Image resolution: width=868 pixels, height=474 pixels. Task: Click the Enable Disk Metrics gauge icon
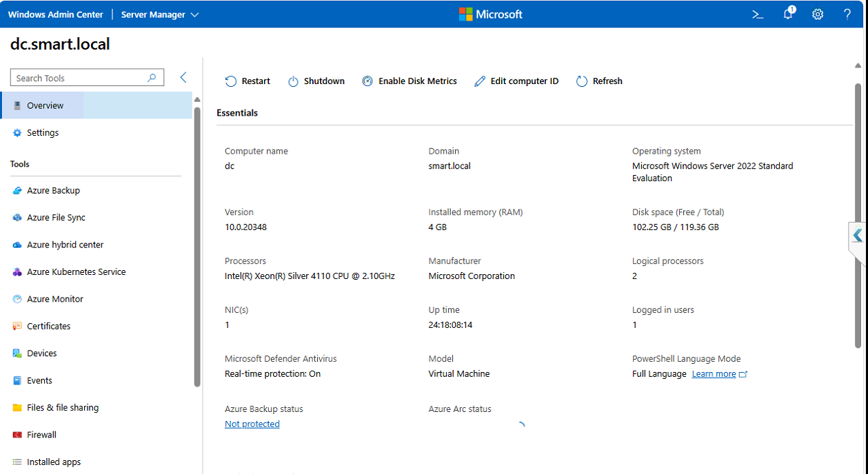pyautogui.click(x=367, y=81)
